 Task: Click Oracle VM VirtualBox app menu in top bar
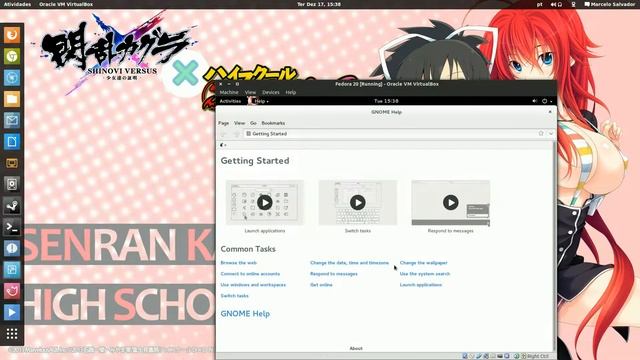click(66, 4)
